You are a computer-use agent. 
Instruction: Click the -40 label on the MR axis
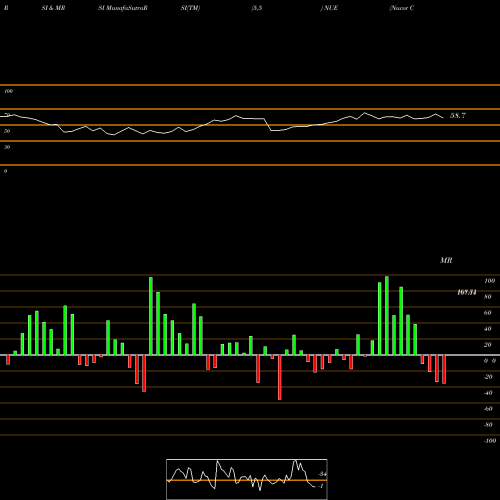[x=488, y=393]
